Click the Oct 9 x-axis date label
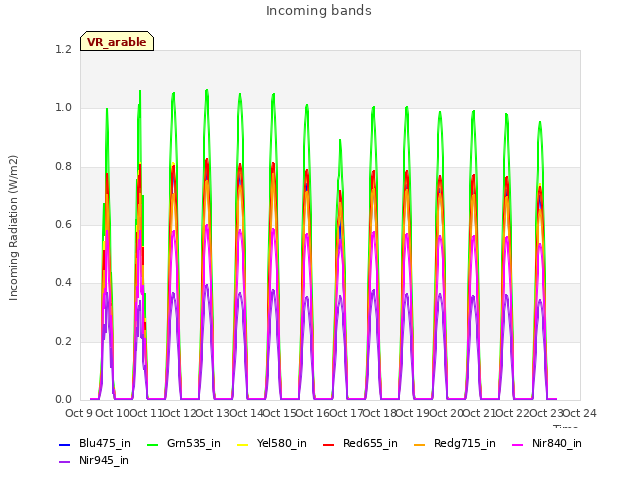 tap(79, 413)
